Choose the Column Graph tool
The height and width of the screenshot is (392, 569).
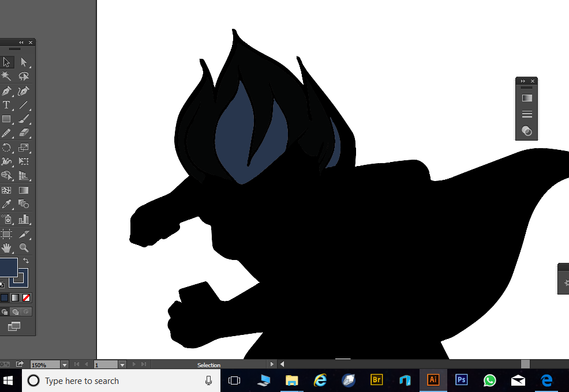pyautogui.click(x=24, y=219)
